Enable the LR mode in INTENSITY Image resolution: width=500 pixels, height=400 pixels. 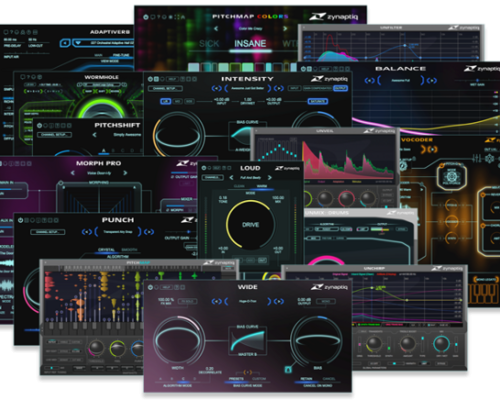pos(166,101)
